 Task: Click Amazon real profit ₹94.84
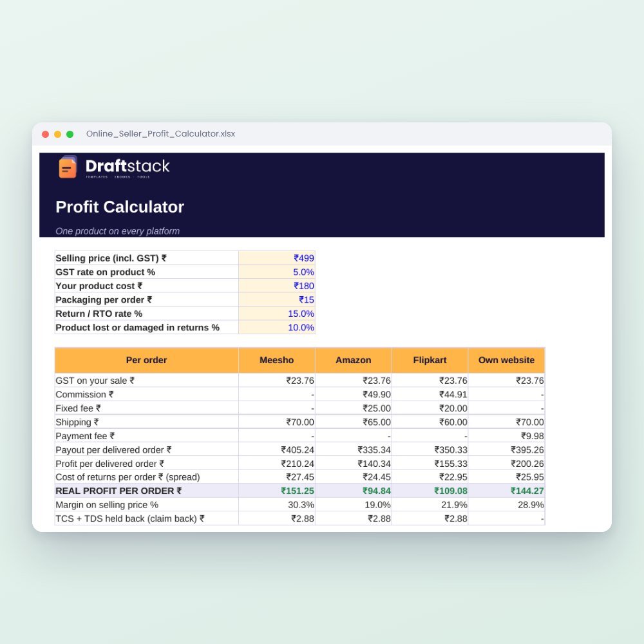[354, 491]
